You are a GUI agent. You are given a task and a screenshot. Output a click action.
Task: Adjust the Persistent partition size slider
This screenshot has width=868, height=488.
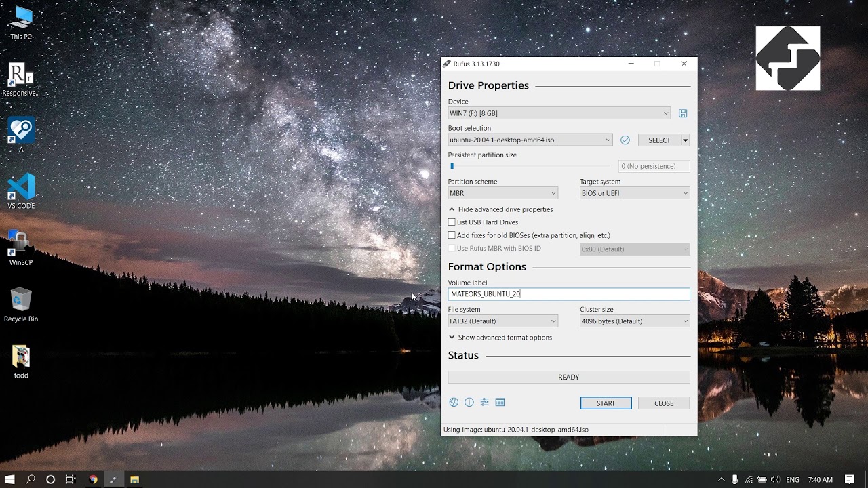530,166
